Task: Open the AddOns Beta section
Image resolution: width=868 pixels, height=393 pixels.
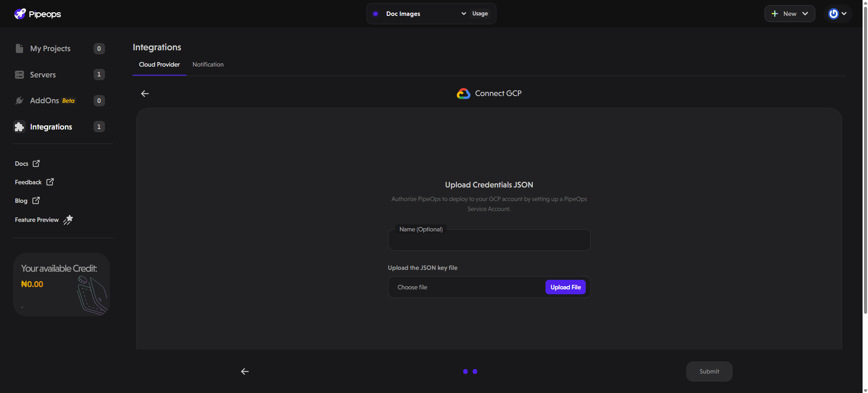Action: coord(52,101)
